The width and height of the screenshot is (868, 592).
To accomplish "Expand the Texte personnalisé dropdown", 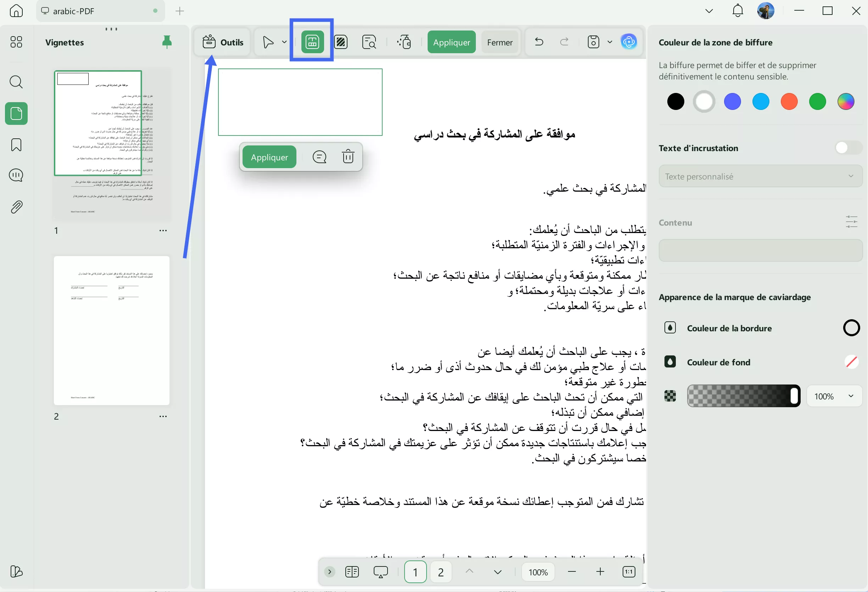I will point(760,176).
